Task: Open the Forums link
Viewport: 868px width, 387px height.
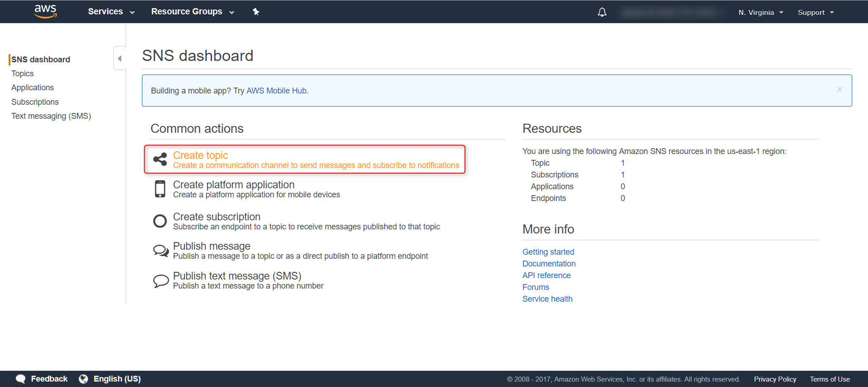Action: 536,287
